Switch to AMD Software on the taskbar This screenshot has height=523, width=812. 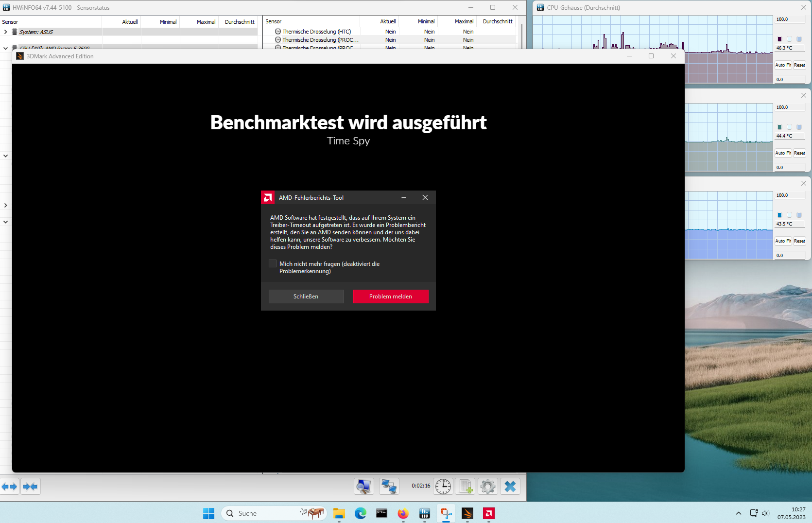point(488,513)
